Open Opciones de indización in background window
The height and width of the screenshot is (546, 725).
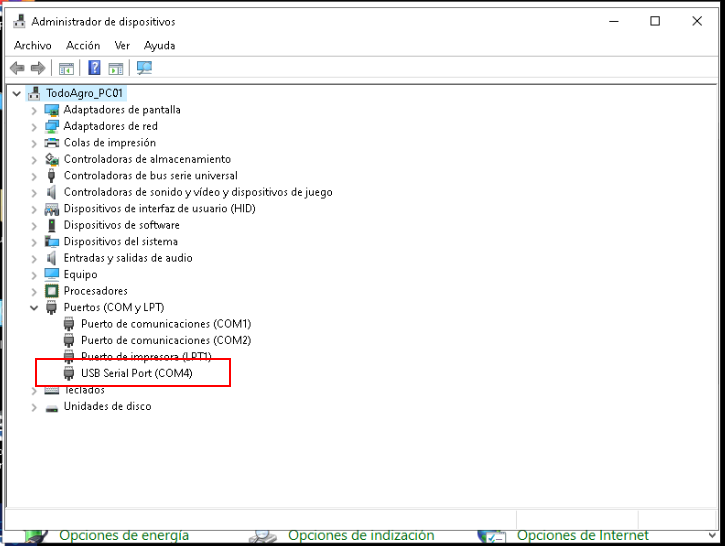(361, 535)
